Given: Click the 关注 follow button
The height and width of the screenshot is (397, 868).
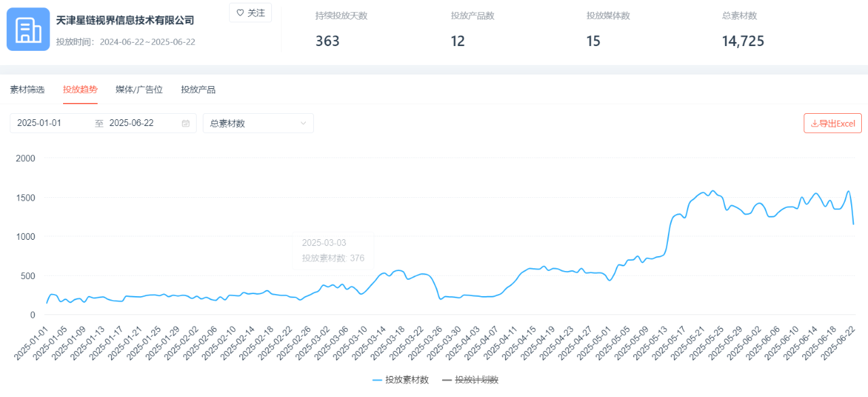Looking at the screenshot, I should coord(250,13).
